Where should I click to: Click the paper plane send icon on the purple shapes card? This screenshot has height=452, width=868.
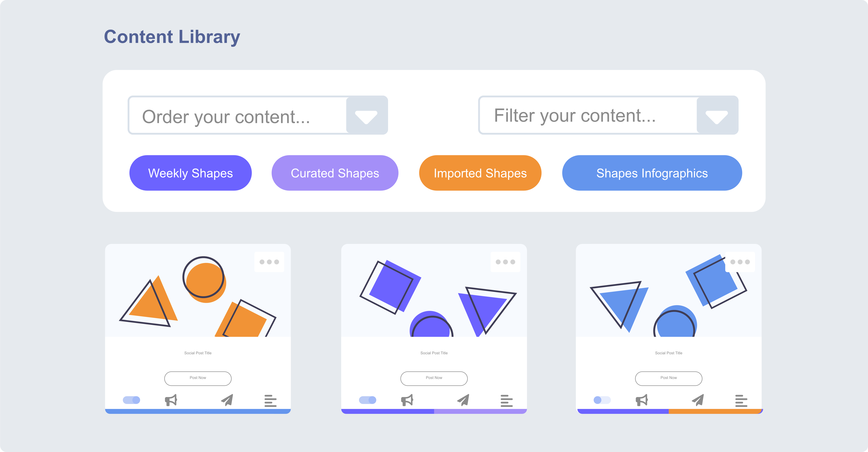click(463, 400)
